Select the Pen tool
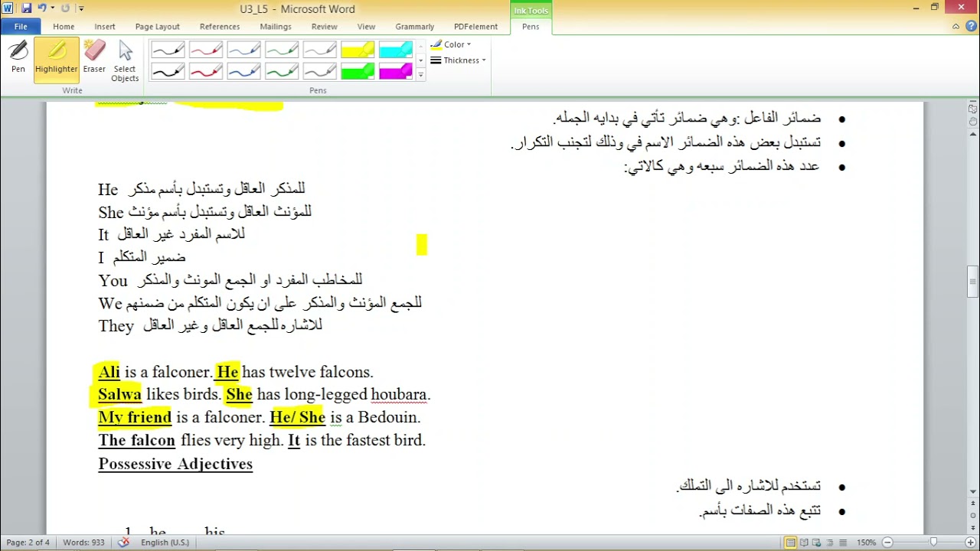The width and height of the screenshot is (980, 551). pos(18,58)
